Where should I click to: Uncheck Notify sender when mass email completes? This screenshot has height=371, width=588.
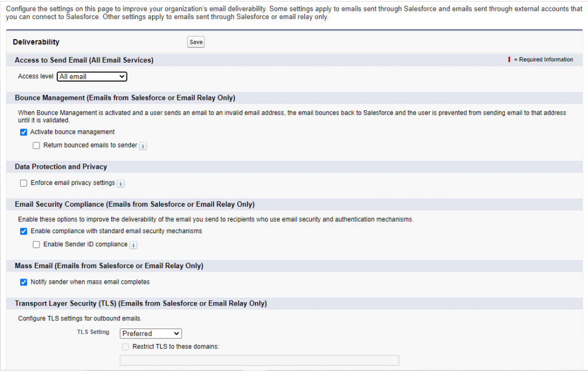click(24, 282)
